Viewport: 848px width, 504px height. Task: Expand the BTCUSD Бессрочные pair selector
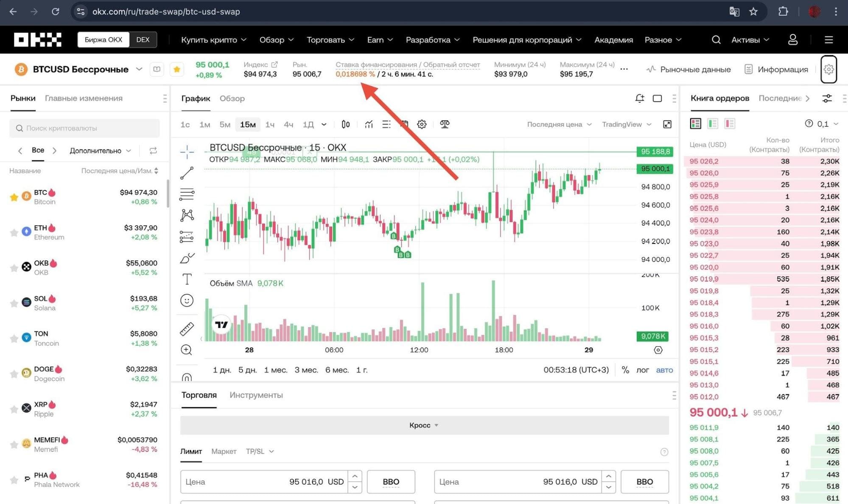click(139, 69)
